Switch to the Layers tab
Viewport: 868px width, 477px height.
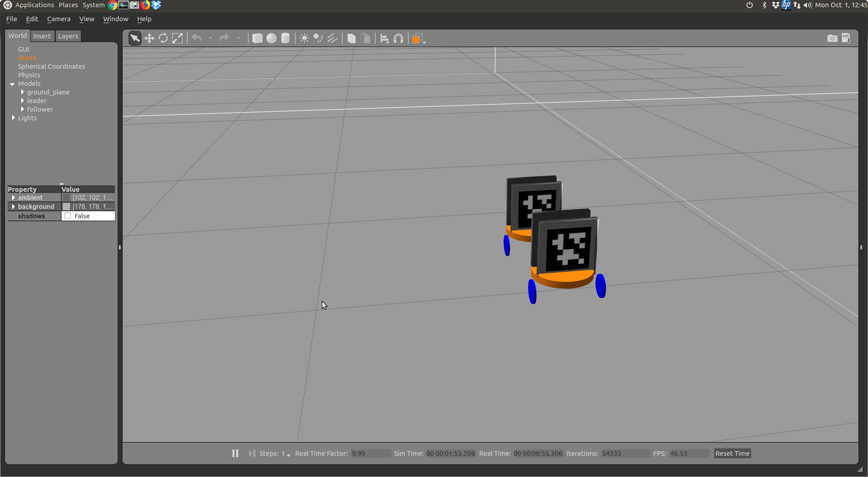[68, 36]
